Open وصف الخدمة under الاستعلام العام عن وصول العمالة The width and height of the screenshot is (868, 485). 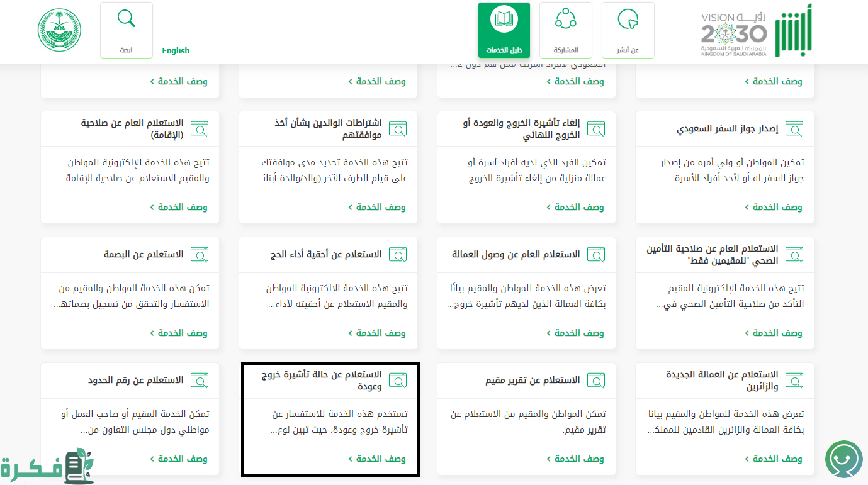575,333
